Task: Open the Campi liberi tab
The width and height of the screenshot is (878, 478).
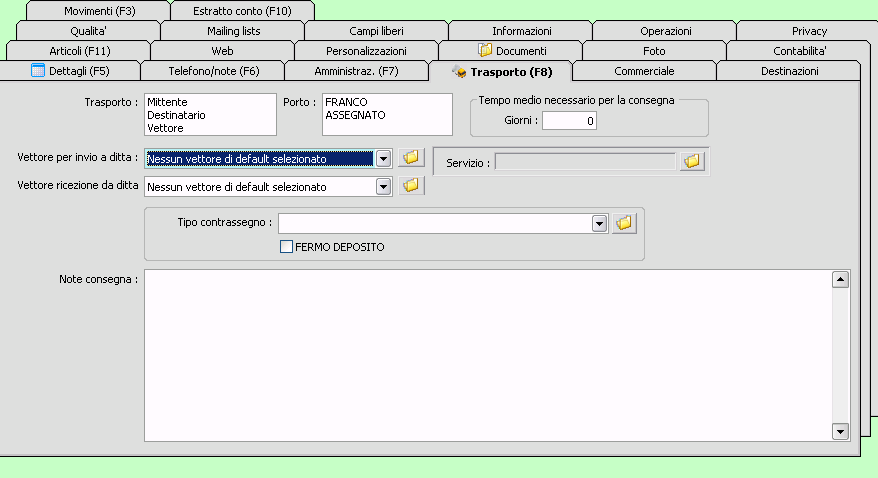Action: 376,31
